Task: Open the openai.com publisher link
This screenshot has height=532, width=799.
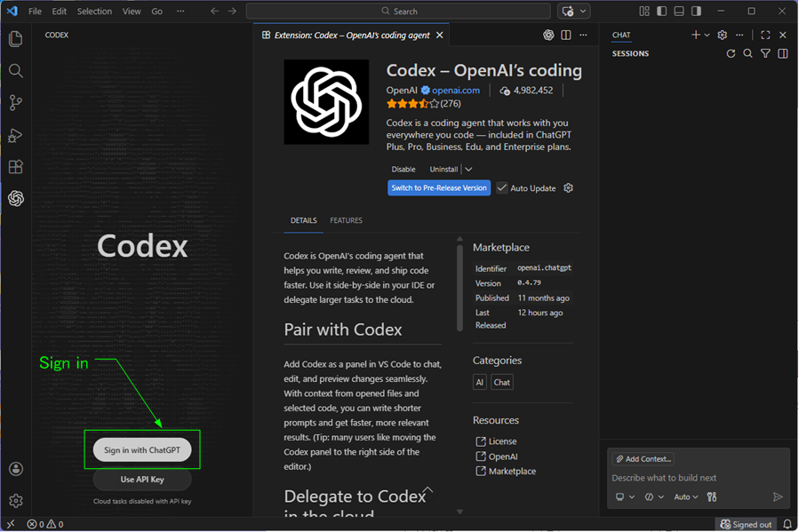Action: click(x=455, y=91)
